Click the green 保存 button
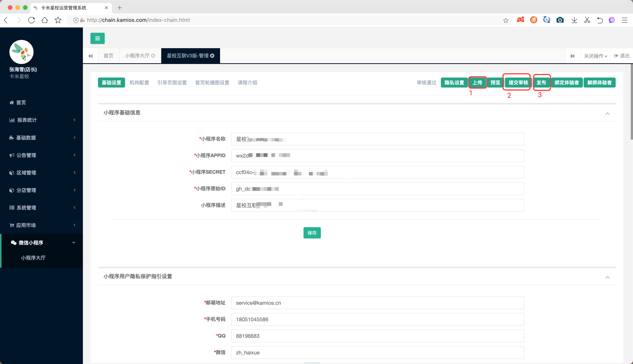This screenshot has width=633, height=364. pyautogui.click(x=312, y=233)
